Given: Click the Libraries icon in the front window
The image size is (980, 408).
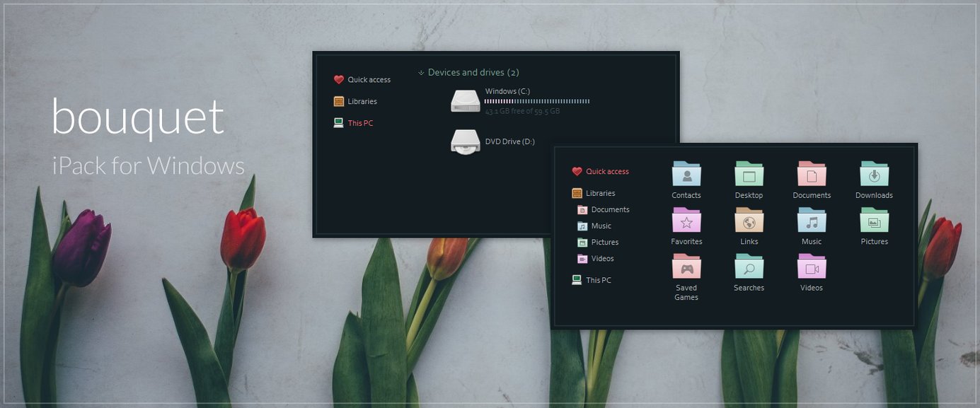Looking at the screenshot, I should 577,193.
